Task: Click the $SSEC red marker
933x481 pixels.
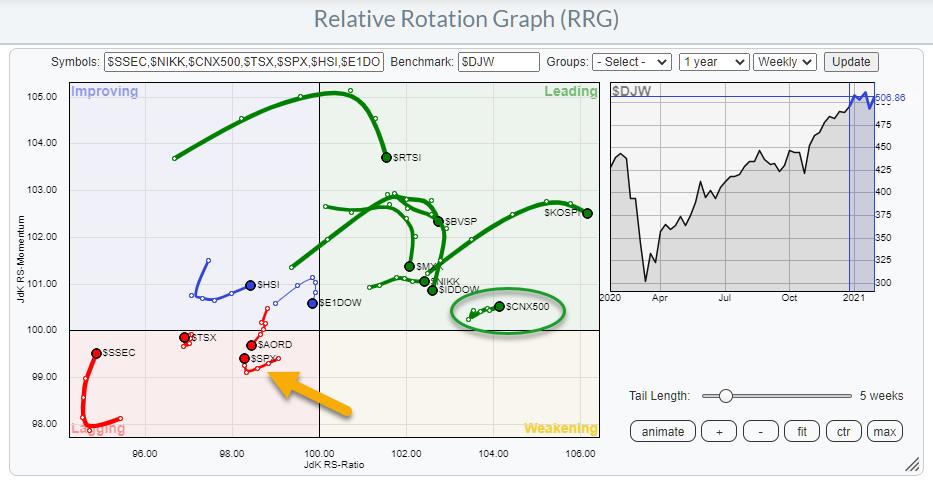Action: point(96,353)
